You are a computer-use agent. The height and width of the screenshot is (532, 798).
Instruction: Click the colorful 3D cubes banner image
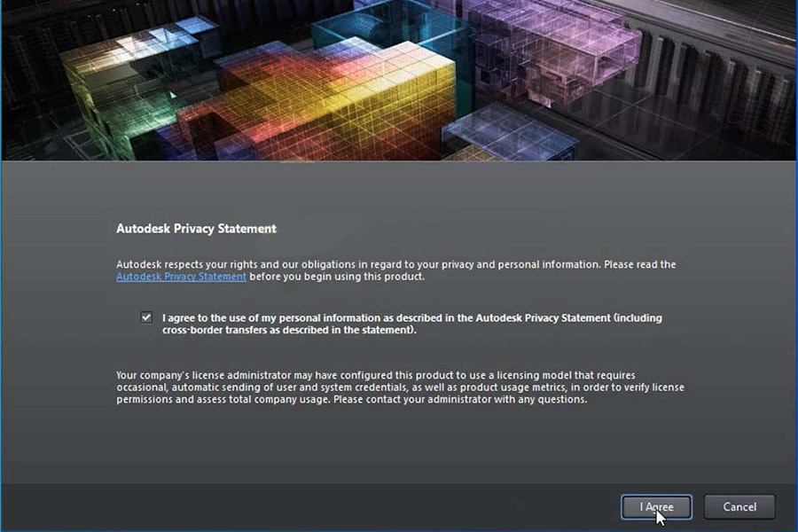click(399, 81)
